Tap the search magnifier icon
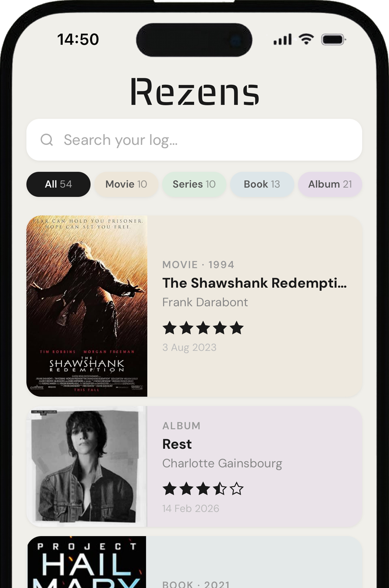The image size is (389, 588). [x=47, y=140]
